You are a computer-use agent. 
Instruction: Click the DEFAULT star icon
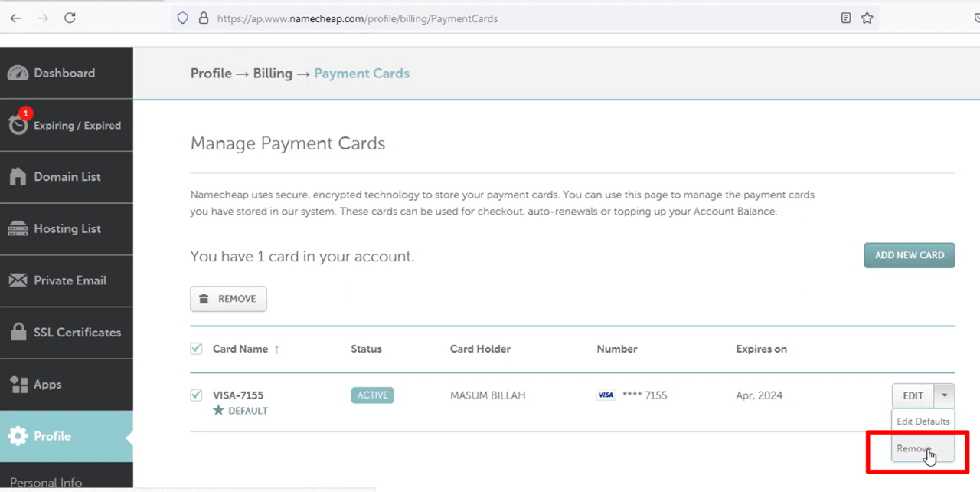point(218,410)
